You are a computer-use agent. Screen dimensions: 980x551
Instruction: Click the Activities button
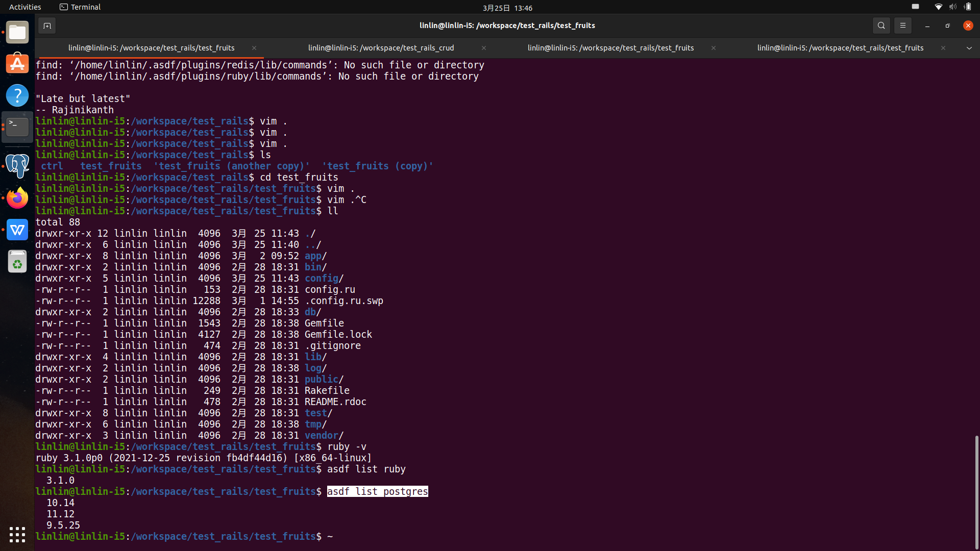pyautogui.click(x=25, y=7)
